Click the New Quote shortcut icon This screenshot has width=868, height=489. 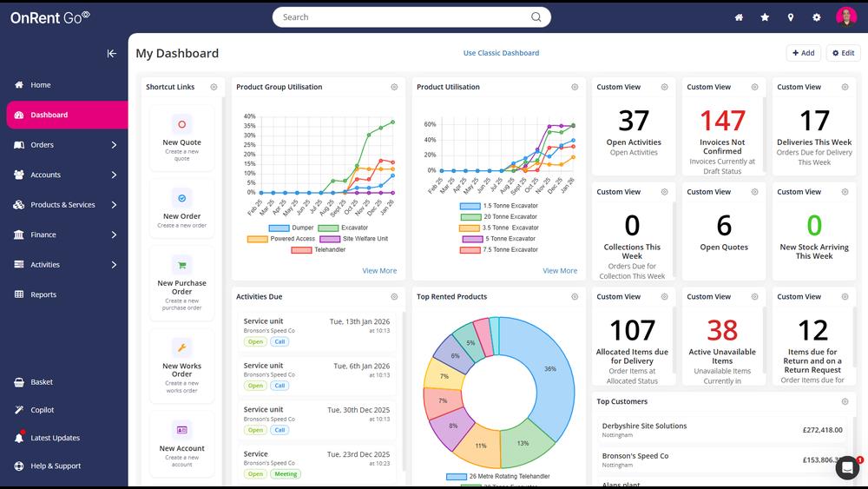pos(181,124)
